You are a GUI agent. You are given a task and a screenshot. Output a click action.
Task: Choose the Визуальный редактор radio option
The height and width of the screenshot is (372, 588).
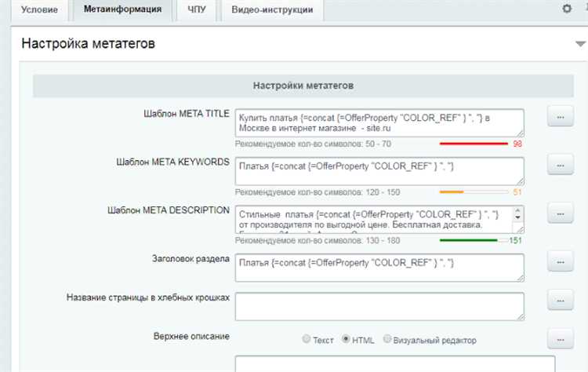coord(387,339)
